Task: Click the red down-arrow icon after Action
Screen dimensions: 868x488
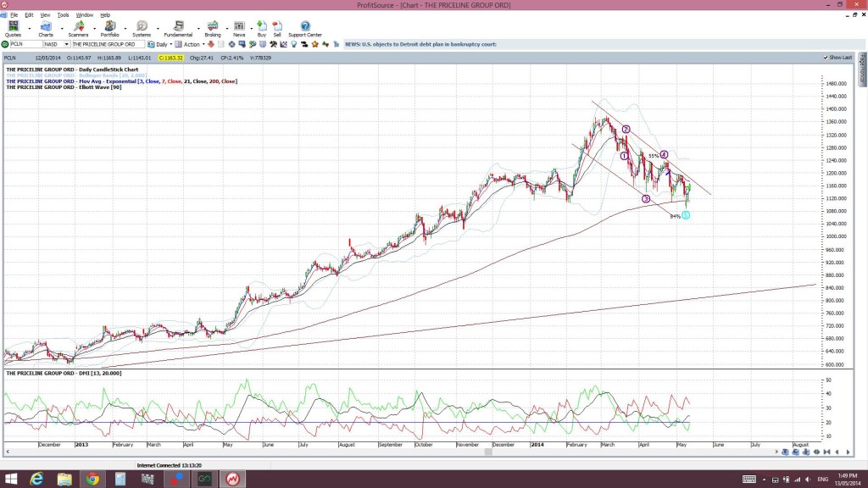Action: coord(211,44)
